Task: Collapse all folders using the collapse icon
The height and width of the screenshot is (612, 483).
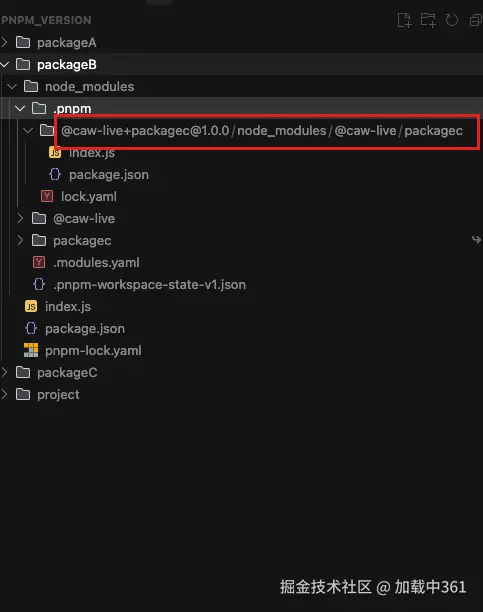Action: coord(476,20)
